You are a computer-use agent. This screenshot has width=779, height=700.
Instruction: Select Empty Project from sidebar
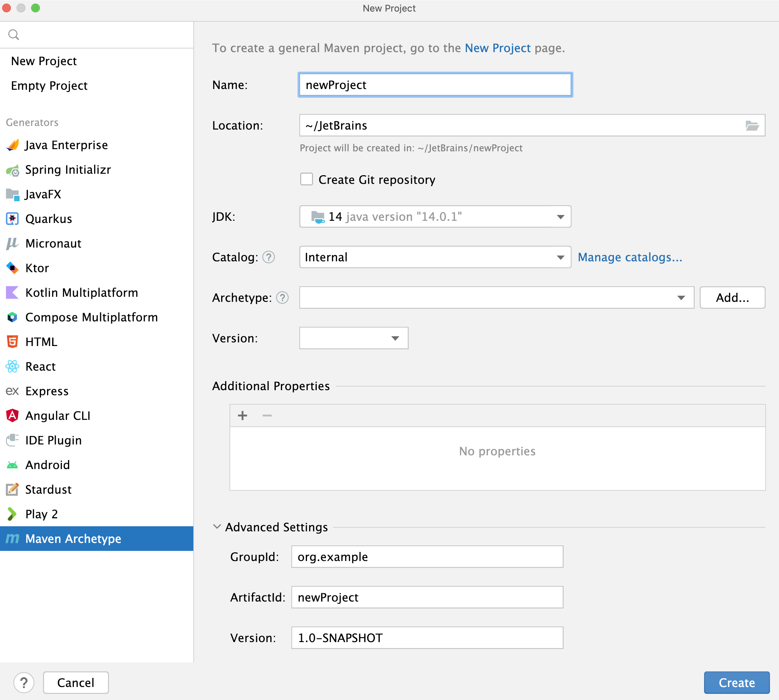[x=50, y=85]
